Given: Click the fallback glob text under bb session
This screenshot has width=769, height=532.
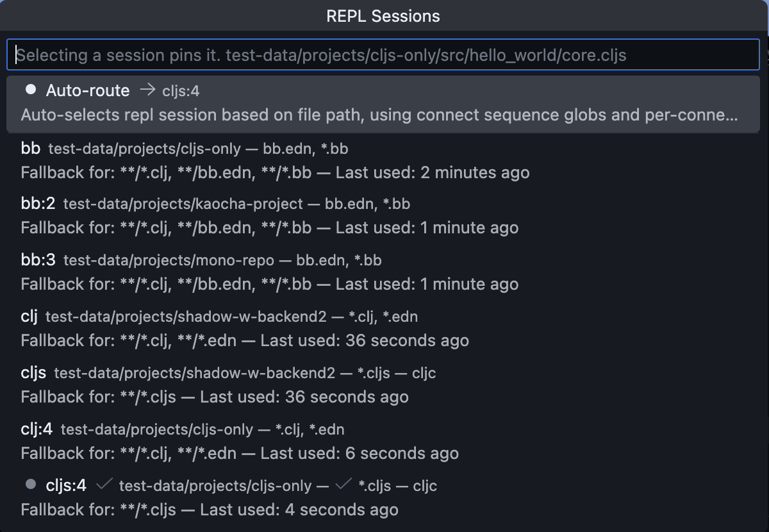Looking at the screenshot, I should click(x=167, y=172).
